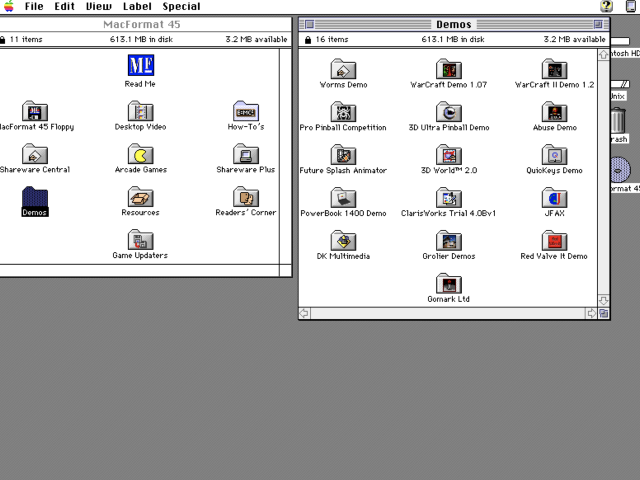The height and width of the screenshot is (480, 640).
Task: Click "3.2 MB available" in Demos window
Action: (x=574, y=40)
